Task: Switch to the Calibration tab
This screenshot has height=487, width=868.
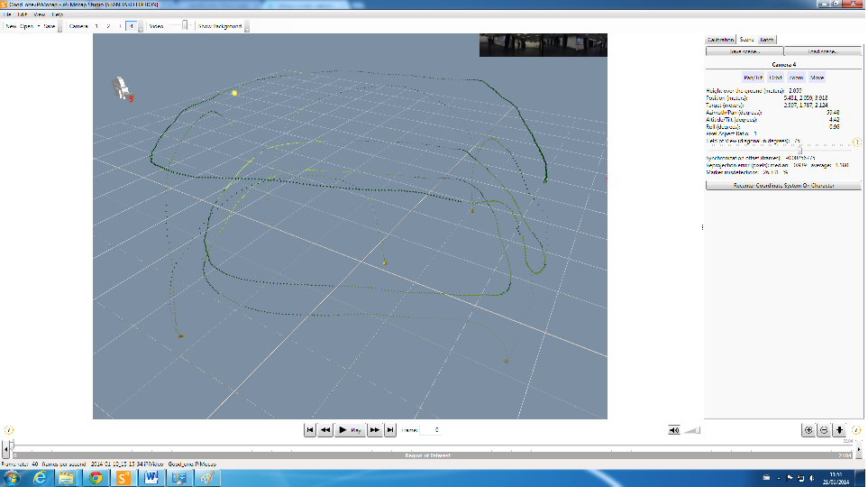Action: click(720, 40)
